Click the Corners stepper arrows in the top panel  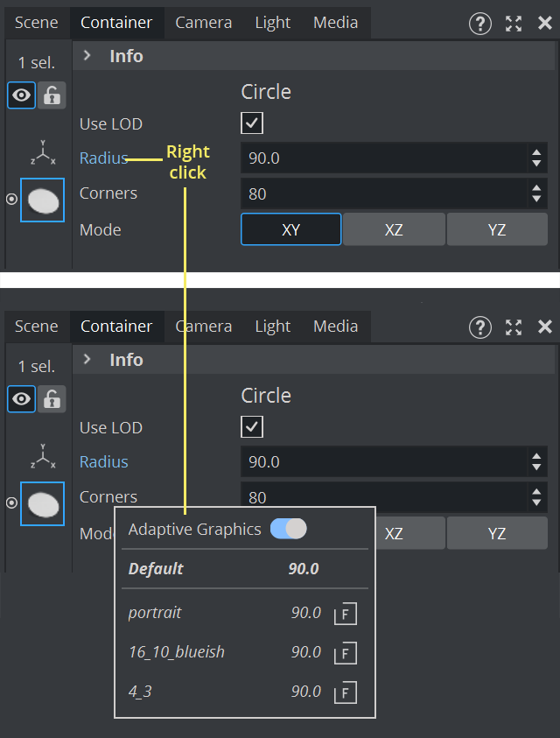(x=536, y=193)
